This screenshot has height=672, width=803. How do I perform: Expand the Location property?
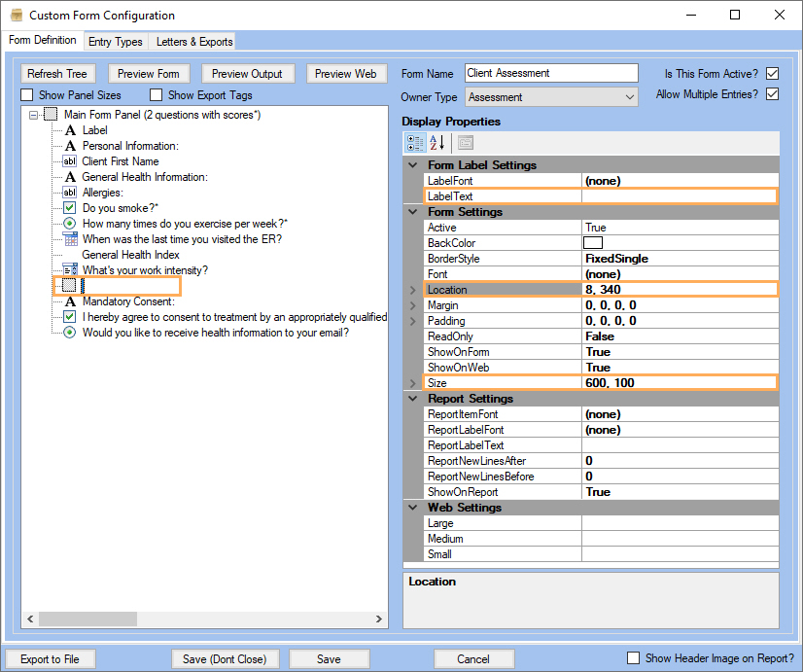point(413,290)
